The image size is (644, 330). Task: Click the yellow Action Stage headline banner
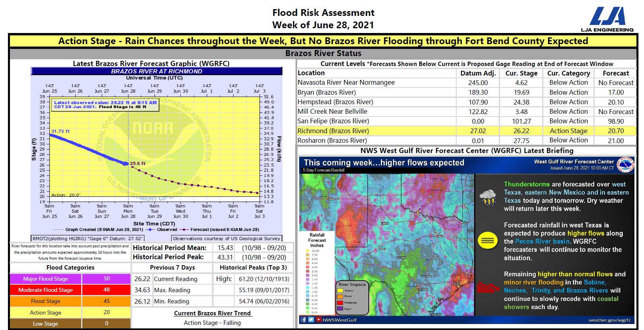pos(323,41)
